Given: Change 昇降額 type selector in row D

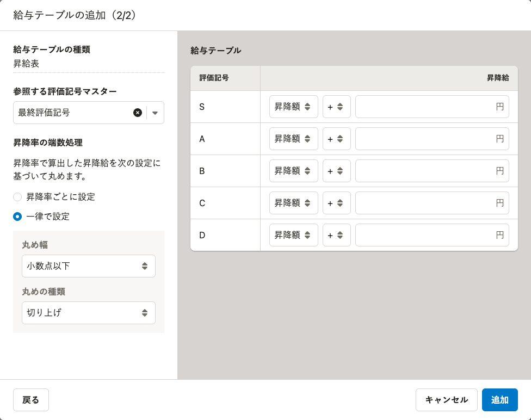Looking at the screenshot, I should pos(293,235).
